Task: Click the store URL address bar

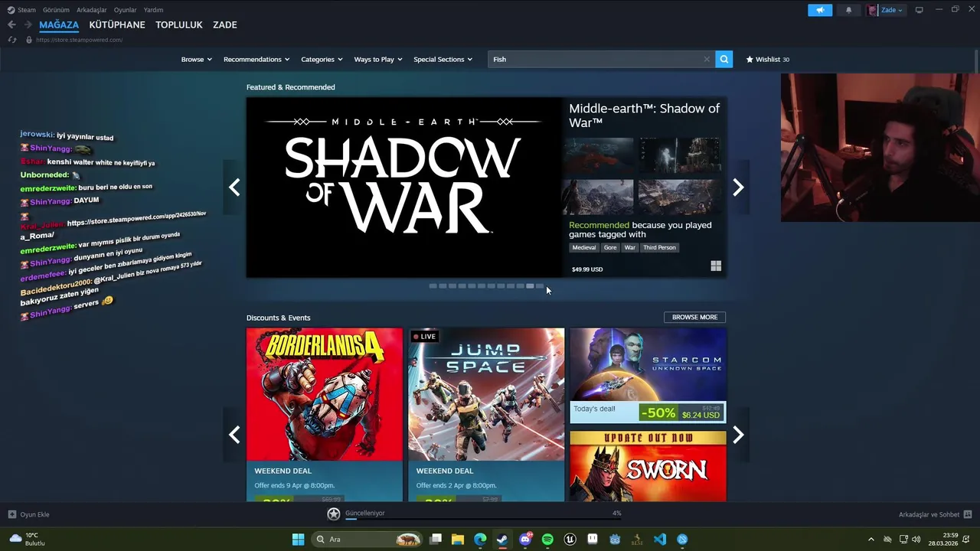Action: pyautogui.click(x=79, y=40)
